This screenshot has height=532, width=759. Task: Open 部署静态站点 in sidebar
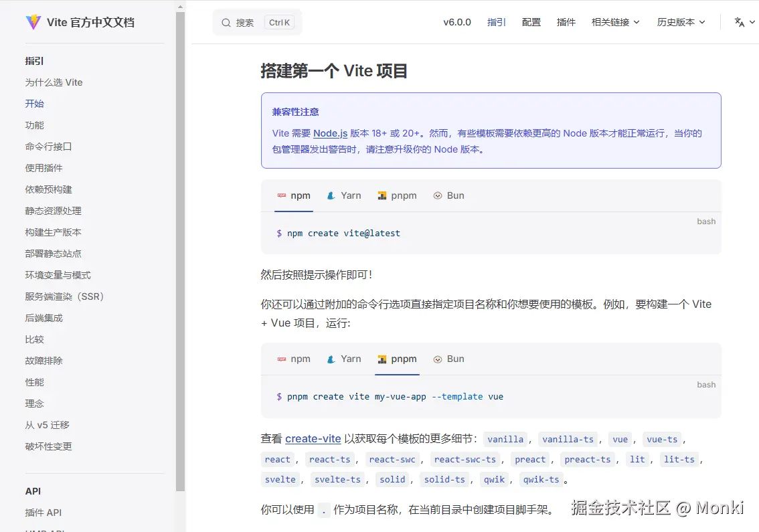point(54,254)
